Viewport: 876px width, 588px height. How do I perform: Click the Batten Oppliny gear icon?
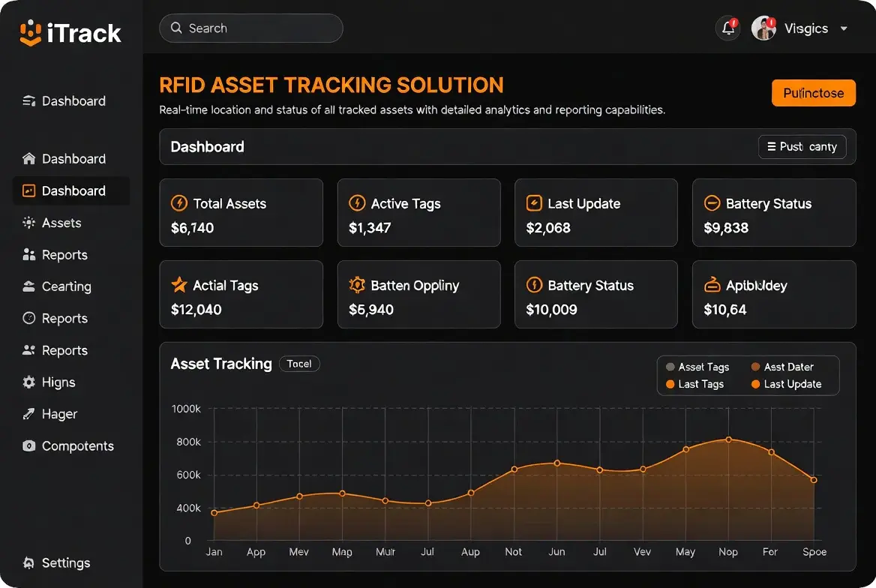357,285
